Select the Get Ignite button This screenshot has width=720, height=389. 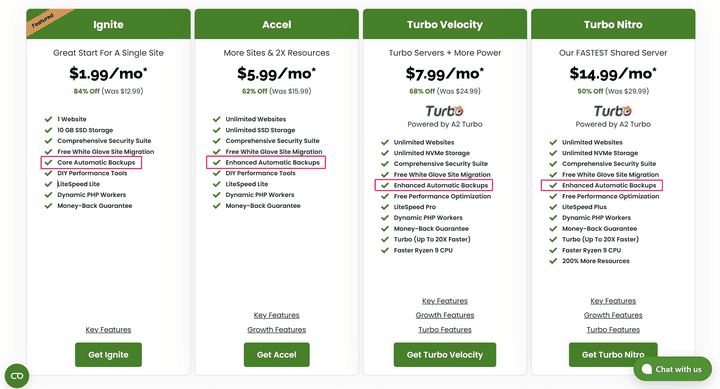click(108, 355)
